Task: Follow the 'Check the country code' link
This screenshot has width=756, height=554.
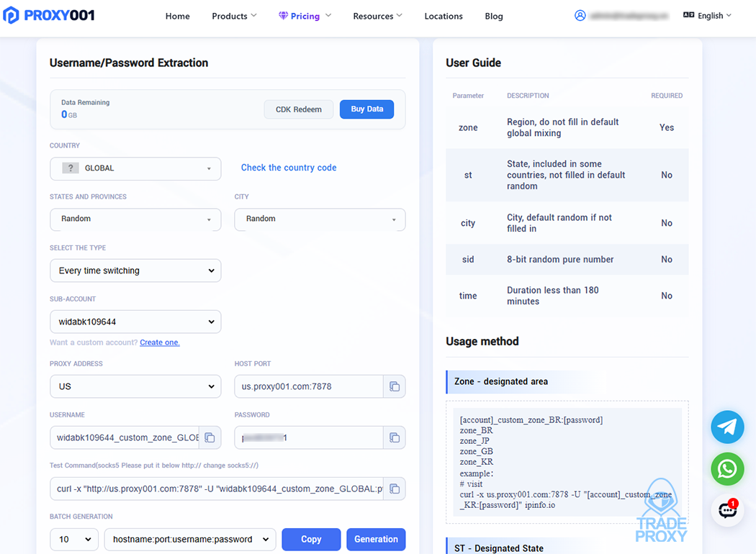Action: [x=289, y=168]
